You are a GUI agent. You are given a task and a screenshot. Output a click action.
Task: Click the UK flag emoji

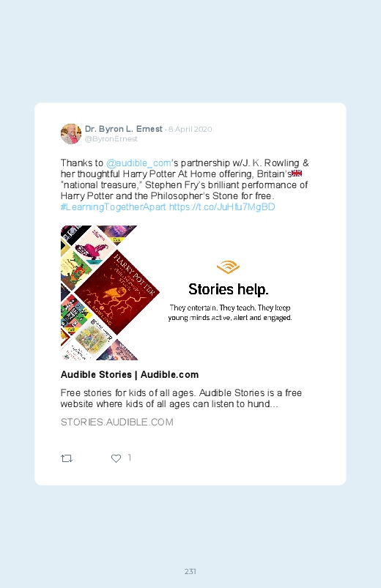[x=297, y=174]
